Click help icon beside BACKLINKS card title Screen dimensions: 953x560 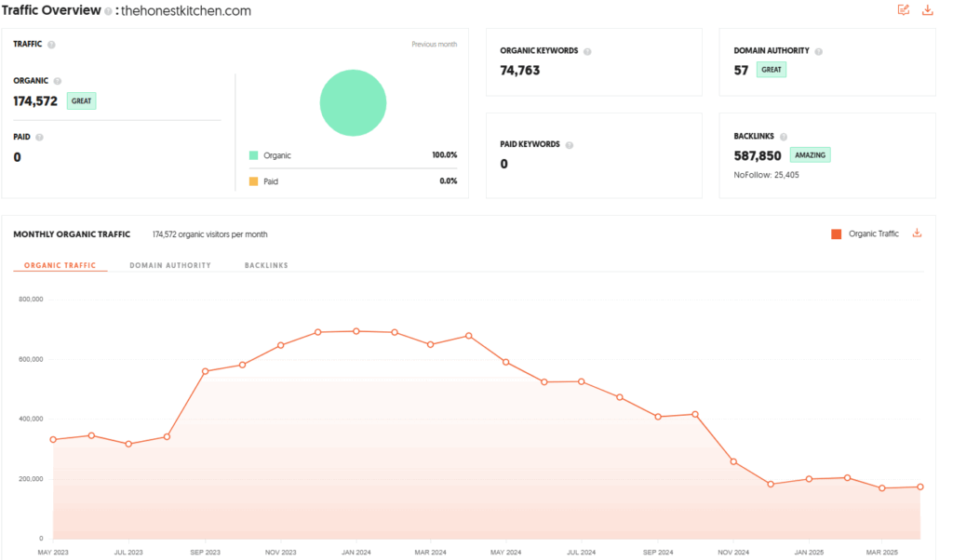pos(784,137)
